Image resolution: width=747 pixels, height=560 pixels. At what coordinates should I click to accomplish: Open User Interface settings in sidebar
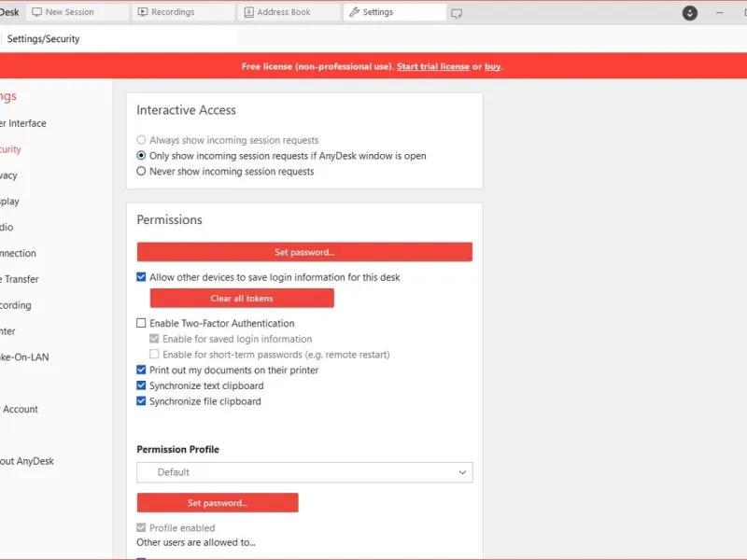pos(22,123)
